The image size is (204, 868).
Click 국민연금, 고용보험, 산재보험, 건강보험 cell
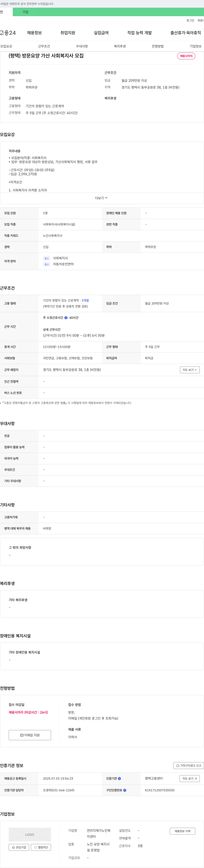click(x=68, y=358)
